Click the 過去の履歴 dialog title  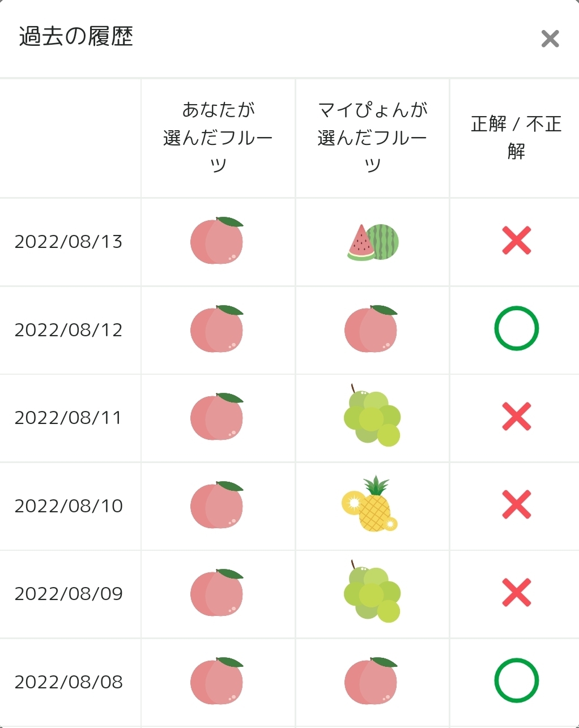click(76, 37)
